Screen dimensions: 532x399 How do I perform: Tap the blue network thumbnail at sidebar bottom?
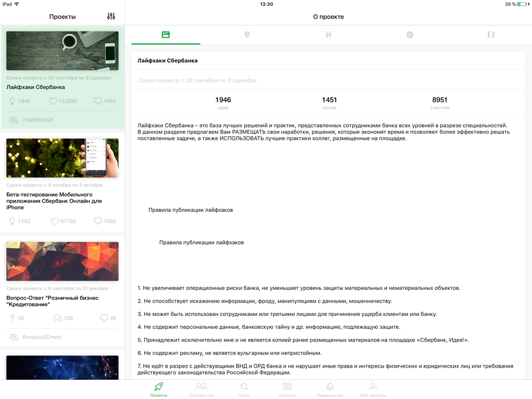pyautogui.click(x=62, y=368)
